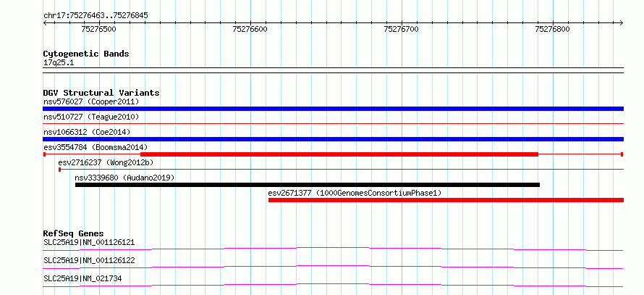This screenshot has height=295, width=644.
Task: Click the thick red bar for esv3554784
Action: 339,154
